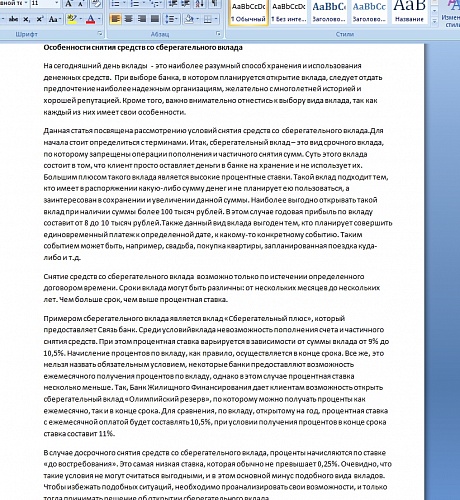Click Изменить стили button
The height and width of the screenshot is (500, 460).
pos(452,14)
